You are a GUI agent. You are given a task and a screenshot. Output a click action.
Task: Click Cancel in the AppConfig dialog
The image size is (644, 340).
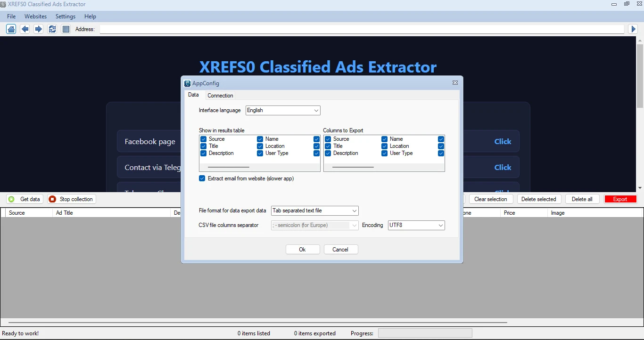click(341, 250)
